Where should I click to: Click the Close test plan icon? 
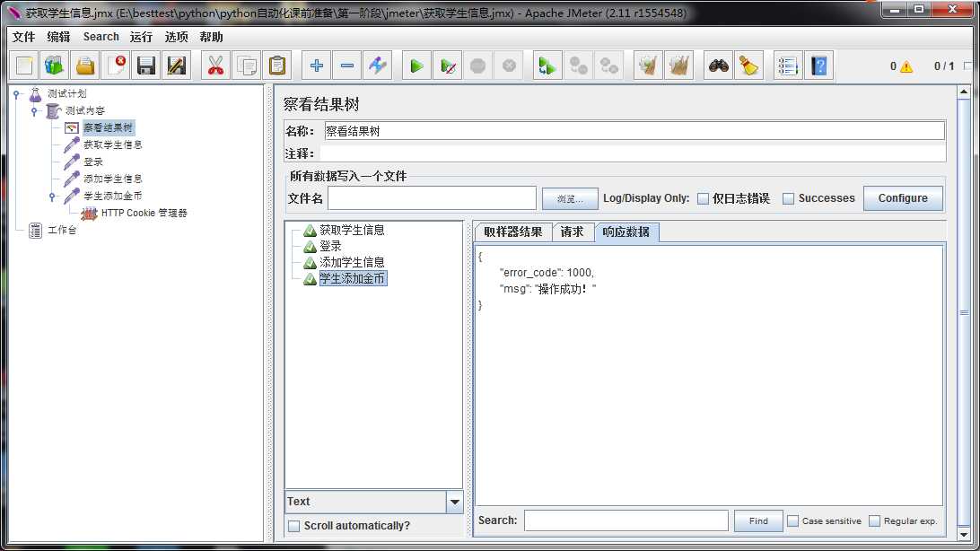116,66
